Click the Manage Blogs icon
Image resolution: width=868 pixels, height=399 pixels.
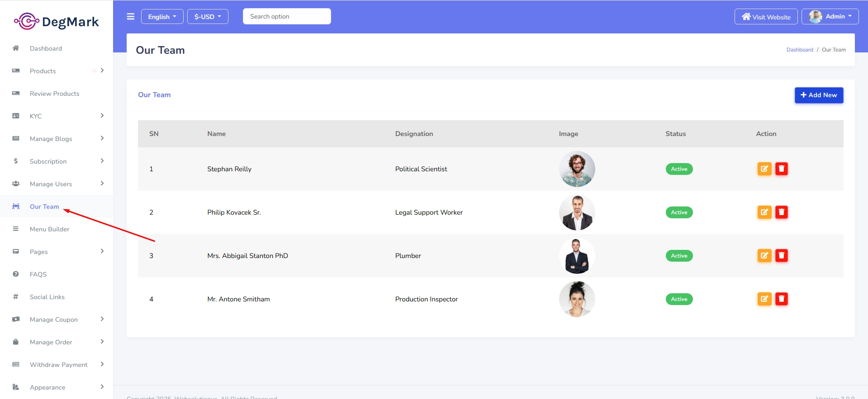pyautogui.click(x=16, y=138)
